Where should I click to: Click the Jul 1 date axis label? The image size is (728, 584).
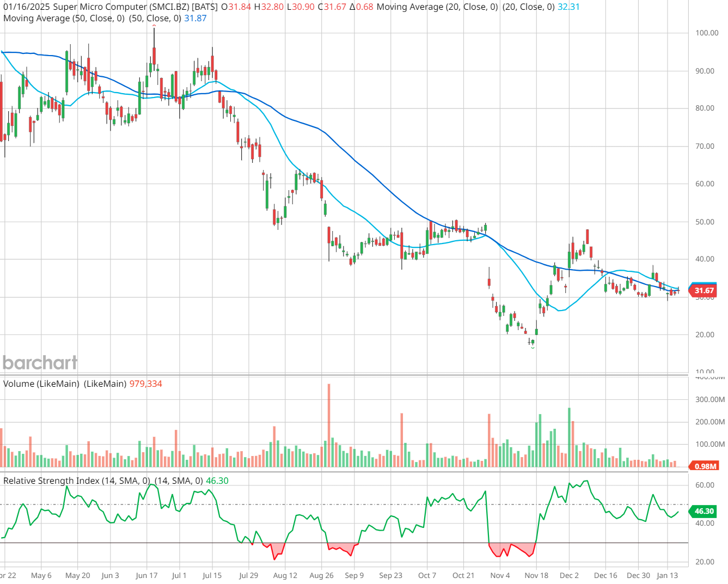[x=179, y=575]
